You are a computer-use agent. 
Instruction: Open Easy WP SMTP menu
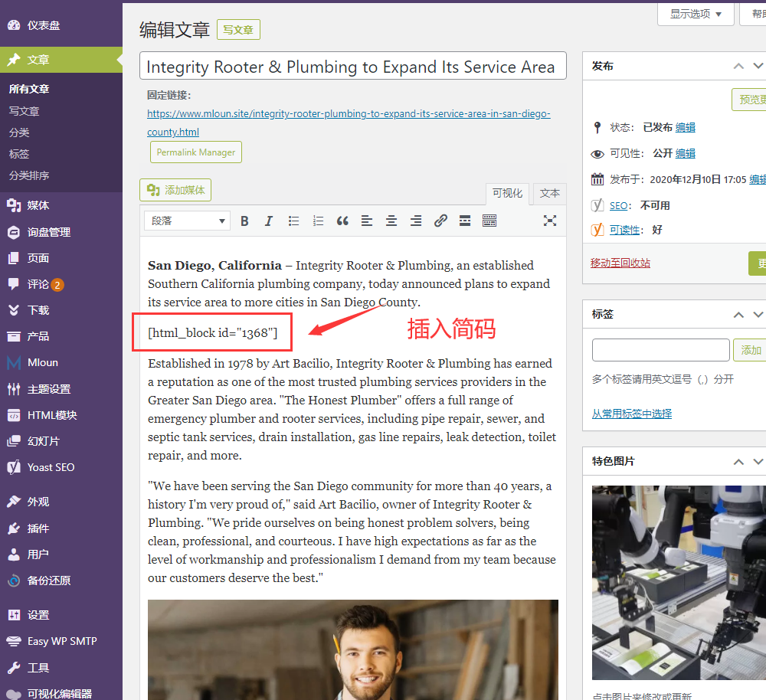point(61,641)
